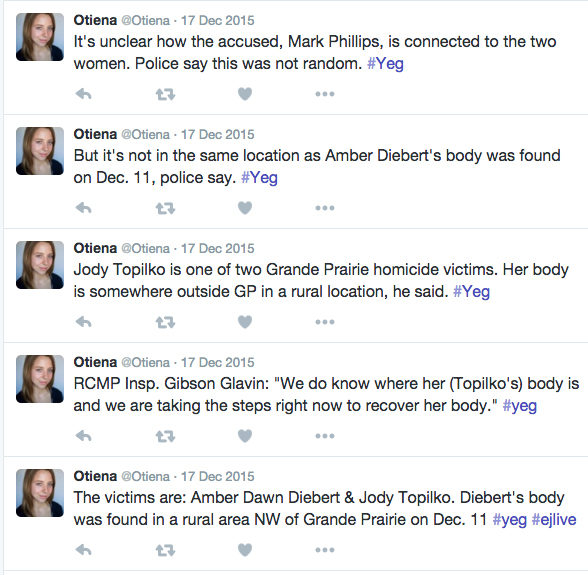Viewport: 588px width, 575px height.
Task: Like the Jody Topilko homicide victims tweet
Action: click(245, 322)
